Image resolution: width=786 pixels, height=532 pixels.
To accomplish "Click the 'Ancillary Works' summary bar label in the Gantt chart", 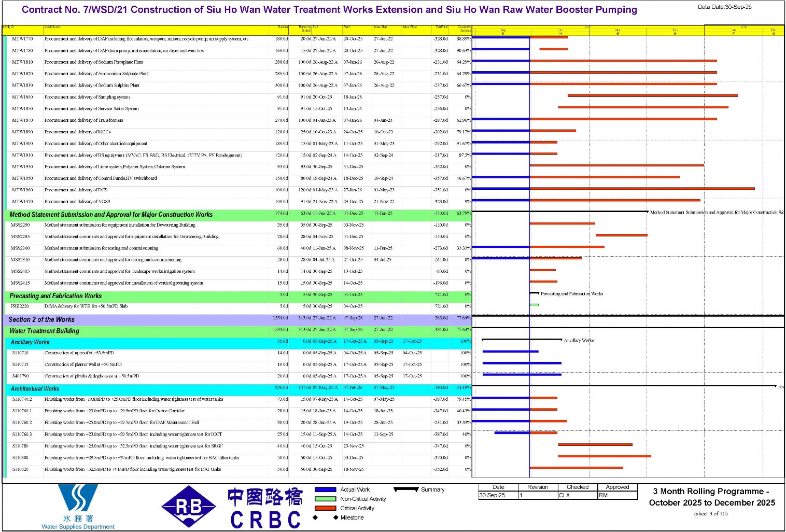I will [579, 340].
